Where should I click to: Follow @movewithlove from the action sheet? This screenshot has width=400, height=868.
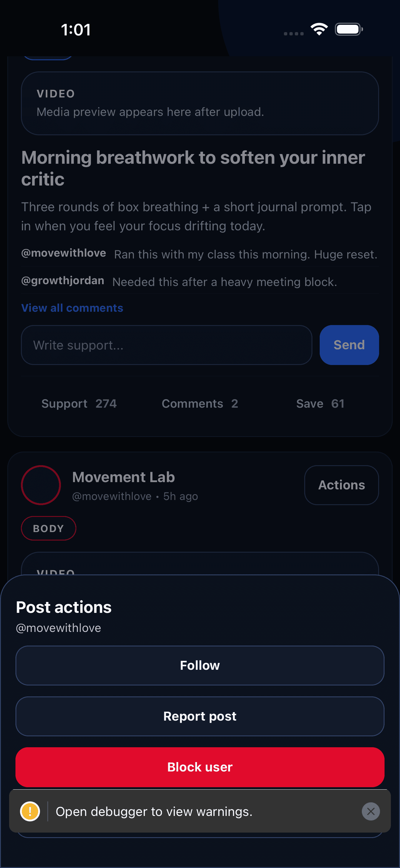(x=200, y=665)
